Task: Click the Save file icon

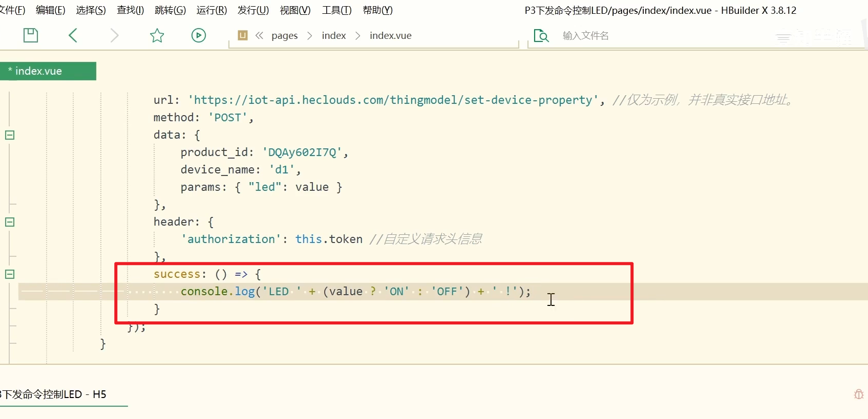Action: tap(31, 35)
